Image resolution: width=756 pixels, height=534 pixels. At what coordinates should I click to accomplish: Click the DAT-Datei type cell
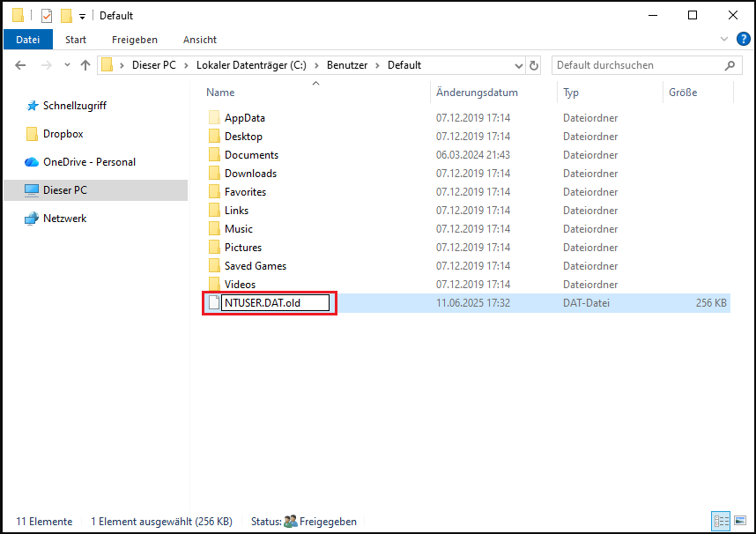tap(586, 303)
